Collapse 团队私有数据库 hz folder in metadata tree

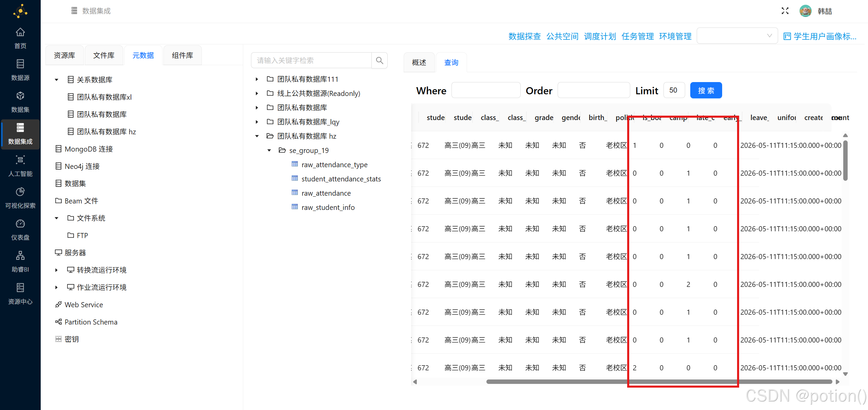coord(257,136)
